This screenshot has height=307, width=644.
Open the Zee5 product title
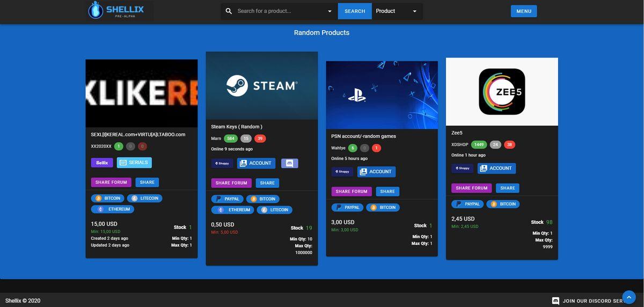pos(457,133)
